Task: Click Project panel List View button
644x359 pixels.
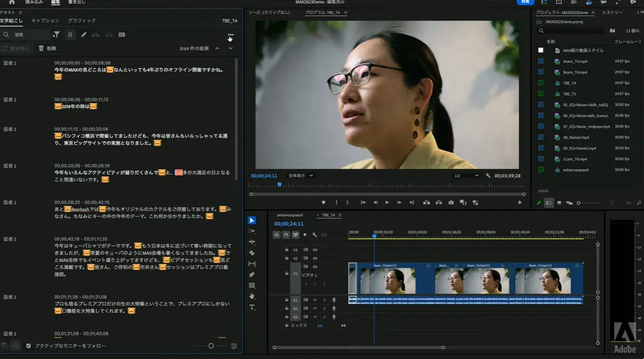Action: pyautogui.click(x=549, y=203)
